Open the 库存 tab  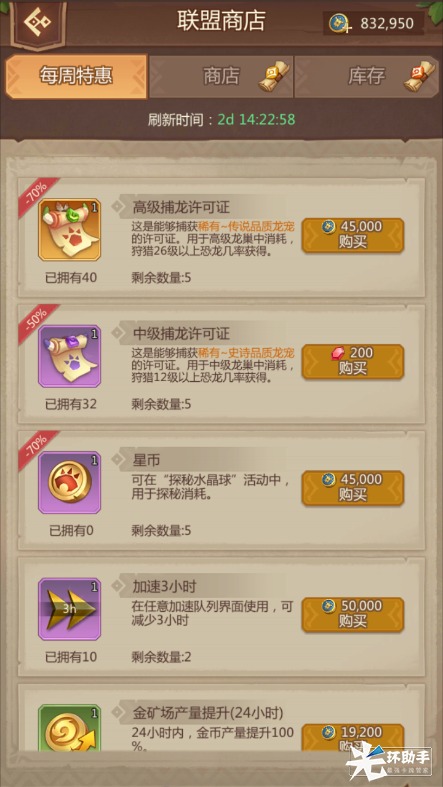click(x=366, y=76)
